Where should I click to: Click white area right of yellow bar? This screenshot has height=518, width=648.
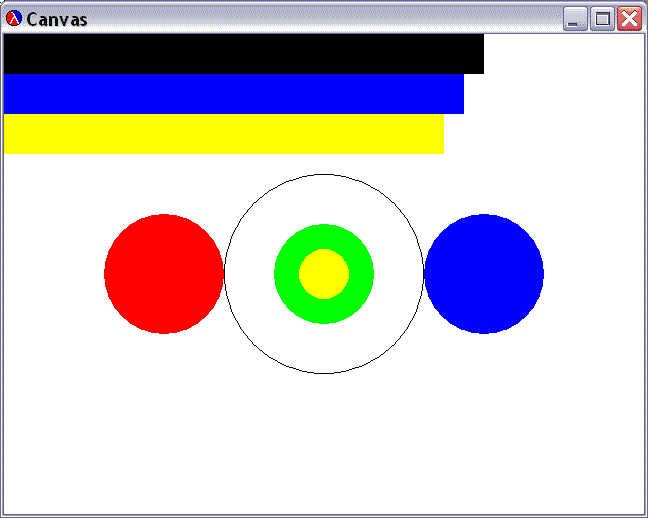540,134
